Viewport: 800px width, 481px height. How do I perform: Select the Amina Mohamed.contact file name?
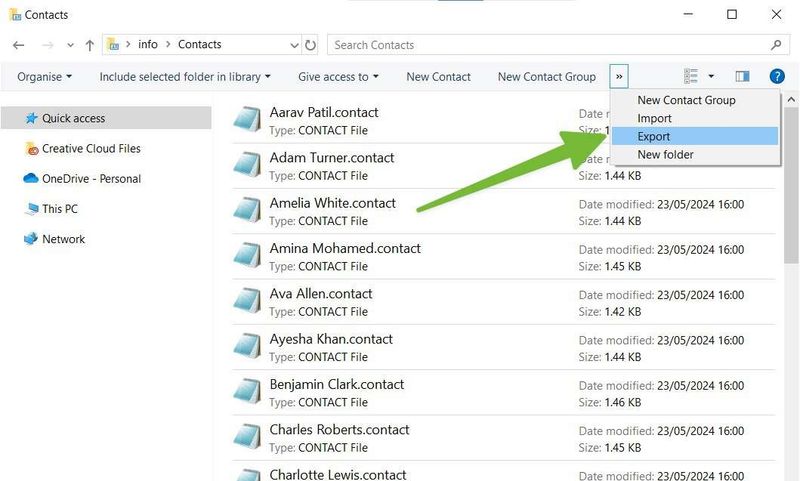345,248
